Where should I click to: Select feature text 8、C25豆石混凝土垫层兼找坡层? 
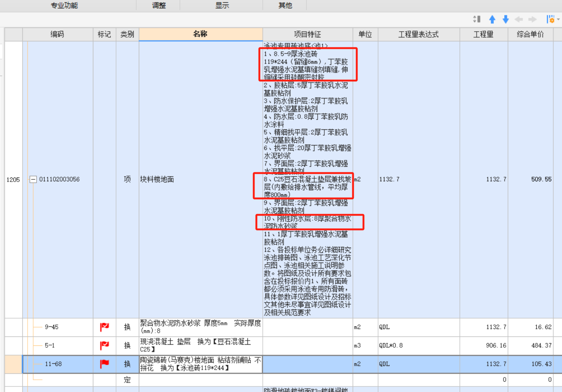pos(307,187)
